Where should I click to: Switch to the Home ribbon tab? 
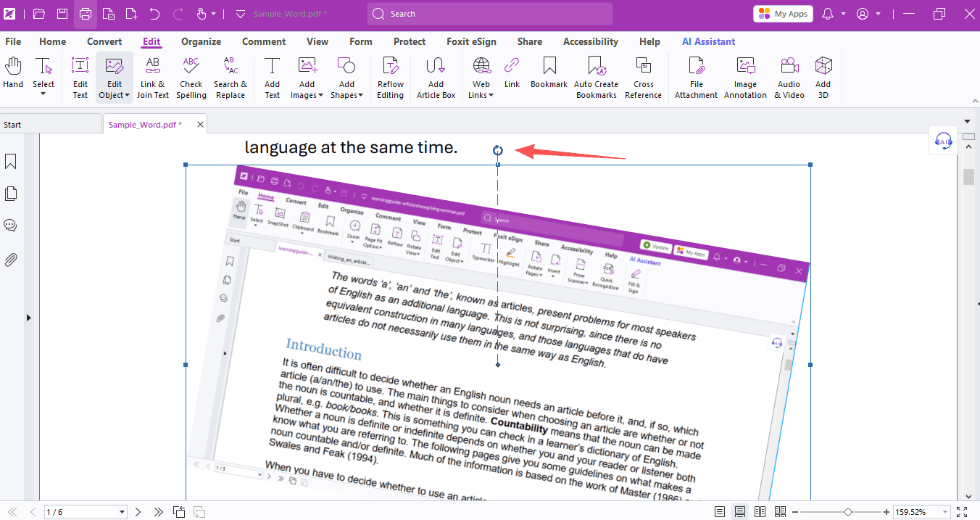coord(53,41)
